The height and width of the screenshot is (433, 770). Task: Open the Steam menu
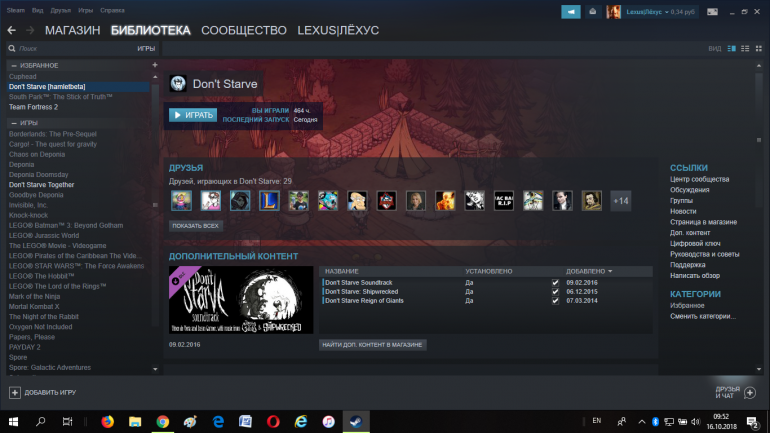(x=16, y=10)
